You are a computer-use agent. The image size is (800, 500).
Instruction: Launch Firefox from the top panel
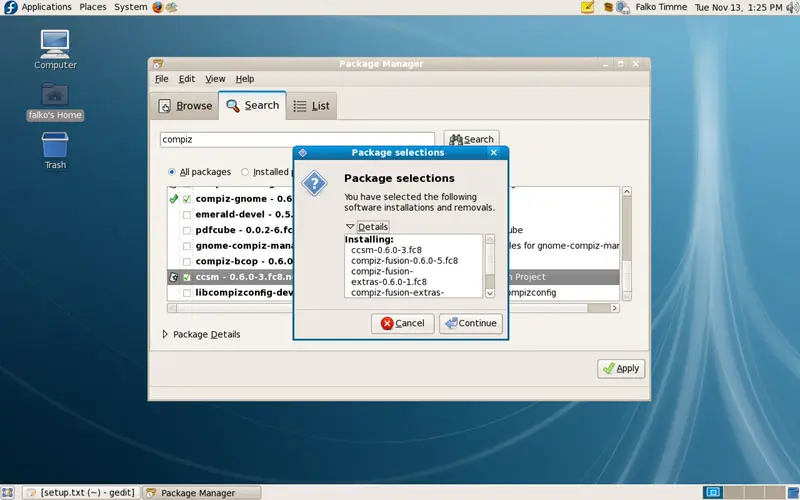coord(158,7)
